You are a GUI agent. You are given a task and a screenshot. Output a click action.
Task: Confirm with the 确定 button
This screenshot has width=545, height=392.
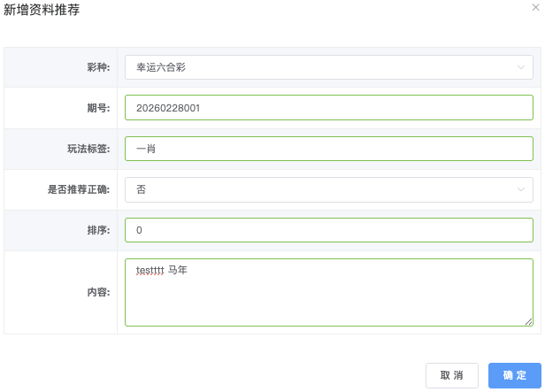tap(514, 375)
